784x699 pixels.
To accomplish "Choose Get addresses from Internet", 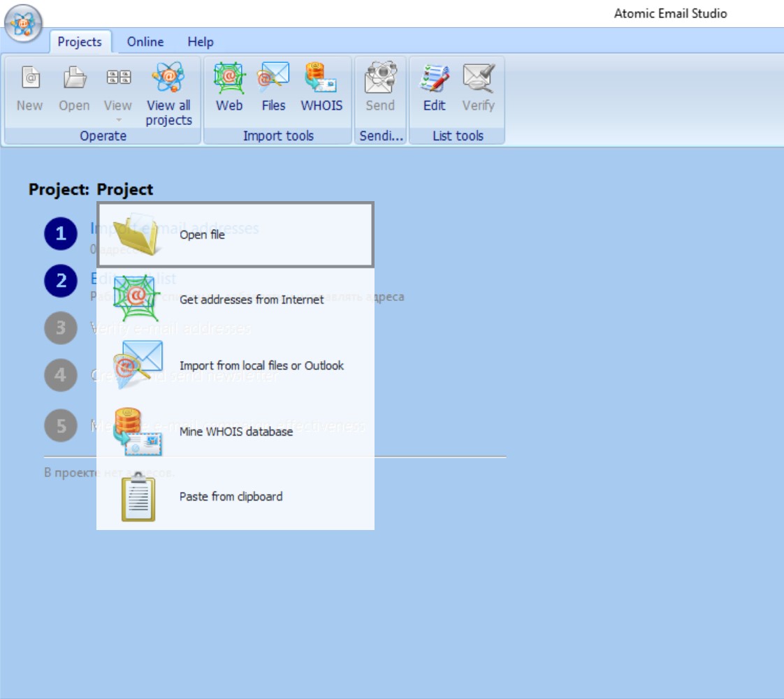I will pyautogui.click(x=235, y=300).
